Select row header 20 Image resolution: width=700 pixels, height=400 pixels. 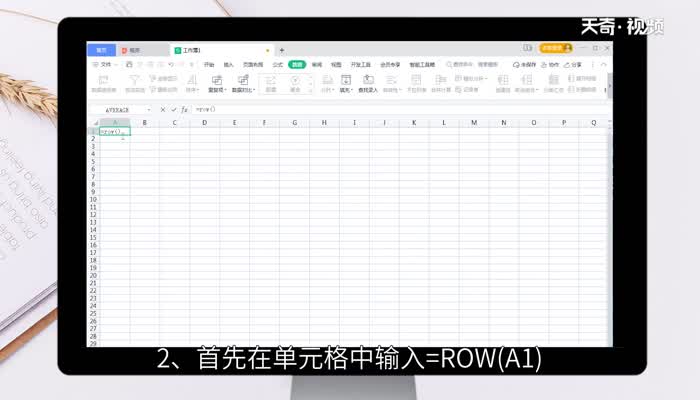(x=93, y=275)
